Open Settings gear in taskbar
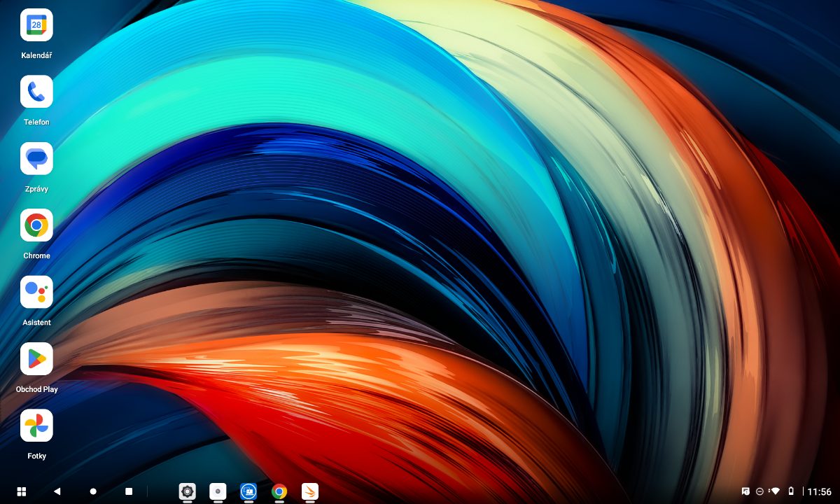Screen dimensions: 840x504 click(187, 491)
